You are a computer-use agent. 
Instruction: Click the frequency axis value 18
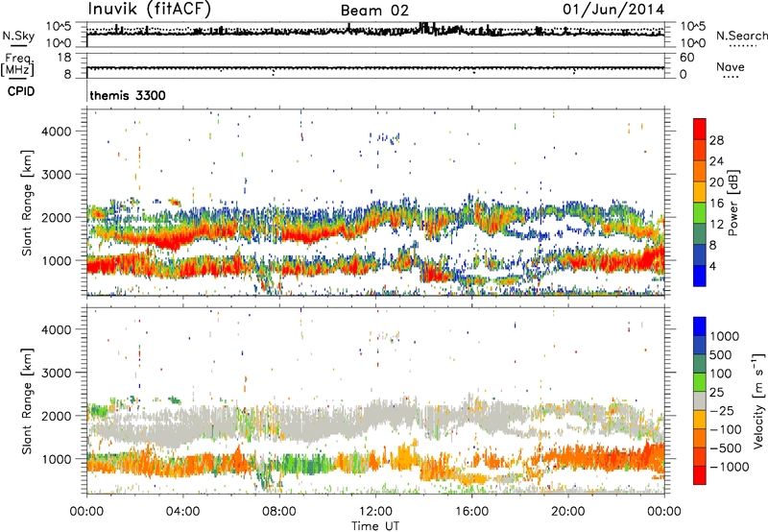tap(64, 58)
